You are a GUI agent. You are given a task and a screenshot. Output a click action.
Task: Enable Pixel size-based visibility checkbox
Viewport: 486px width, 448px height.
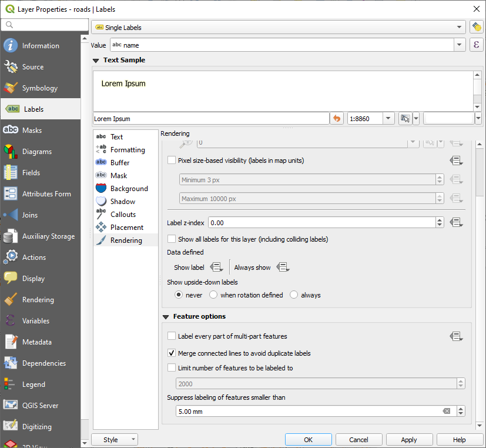[172, 160]
